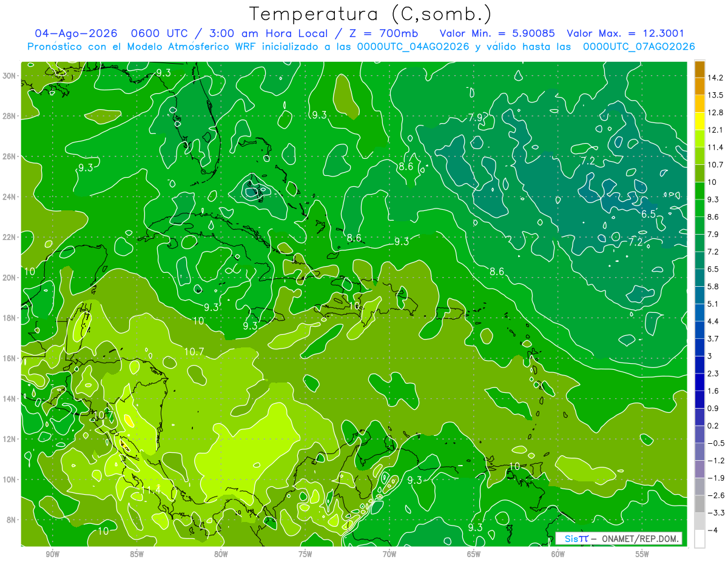Click the 55W longitude axis label
728x562 pixels.
click(x=642, y=554)
